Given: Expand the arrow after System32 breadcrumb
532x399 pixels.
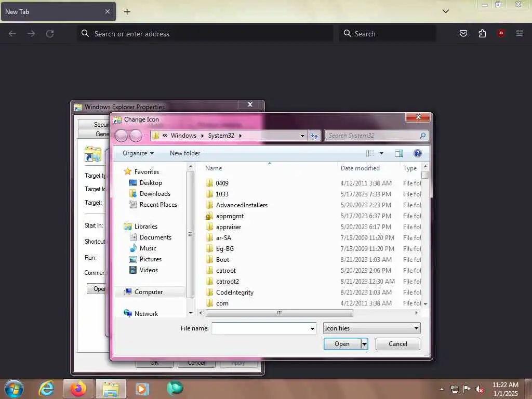Looking at the screenshot, I should (x=240, y=136).
